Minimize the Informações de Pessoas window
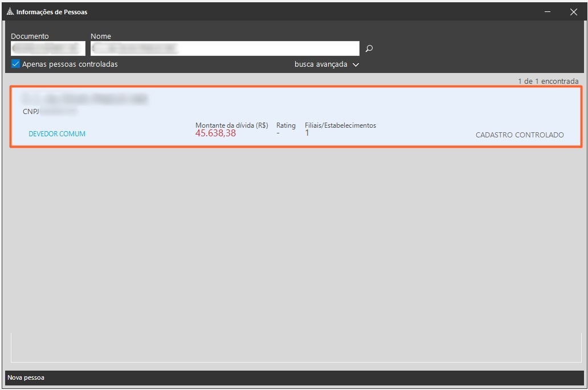This screenshot has width=588, height=390. point(548,12)
